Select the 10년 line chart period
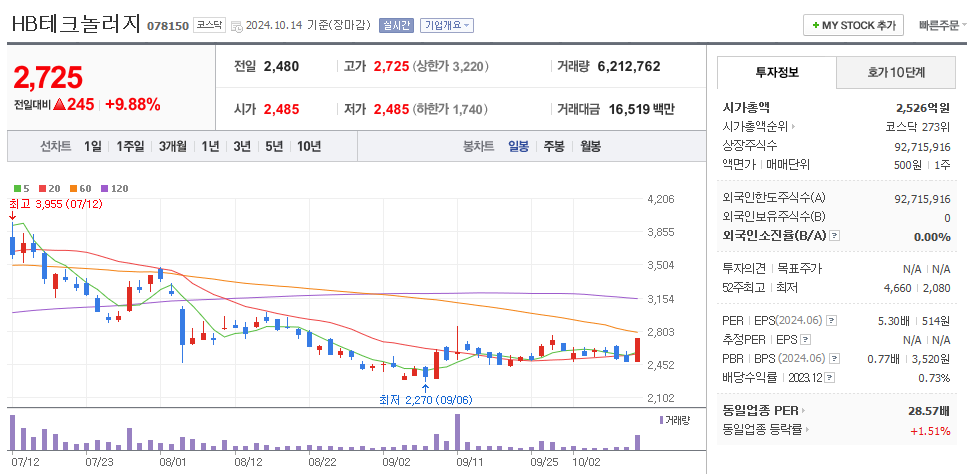Image resolution: width=973 pixels, height=474 pixels. click(x=309, y=147)
